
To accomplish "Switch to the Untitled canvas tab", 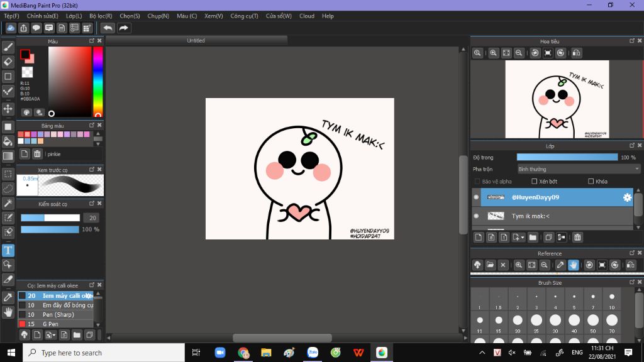I will pos(196,40).
